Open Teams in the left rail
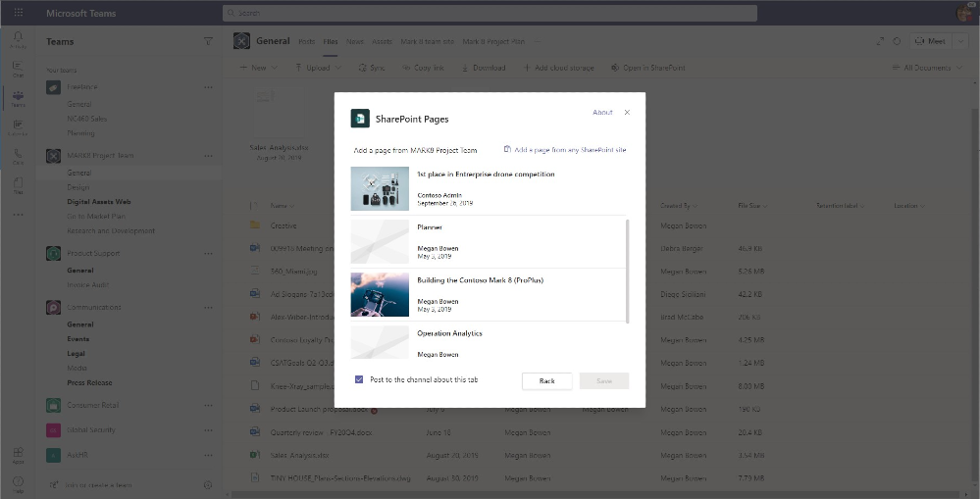This screenshot has width=980, height=499. (18, 98)
